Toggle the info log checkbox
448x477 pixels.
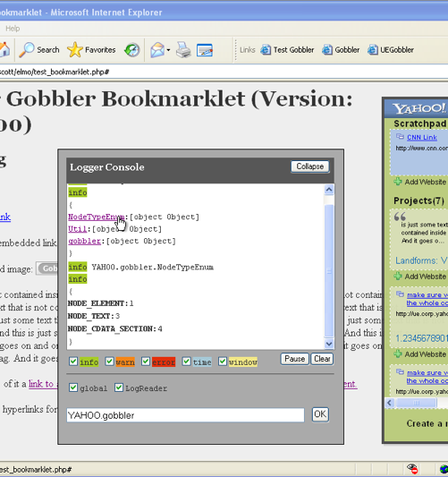(x=73, y=362)
